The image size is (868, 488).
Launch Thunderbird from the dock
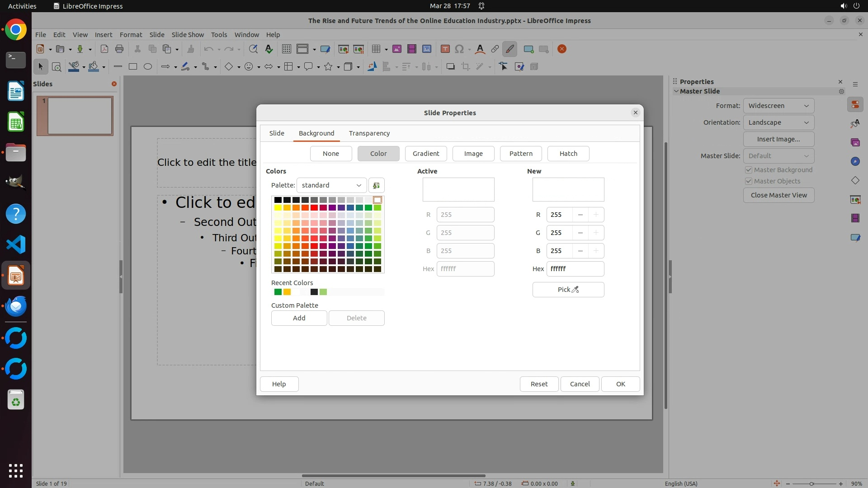tap(16, 306)
